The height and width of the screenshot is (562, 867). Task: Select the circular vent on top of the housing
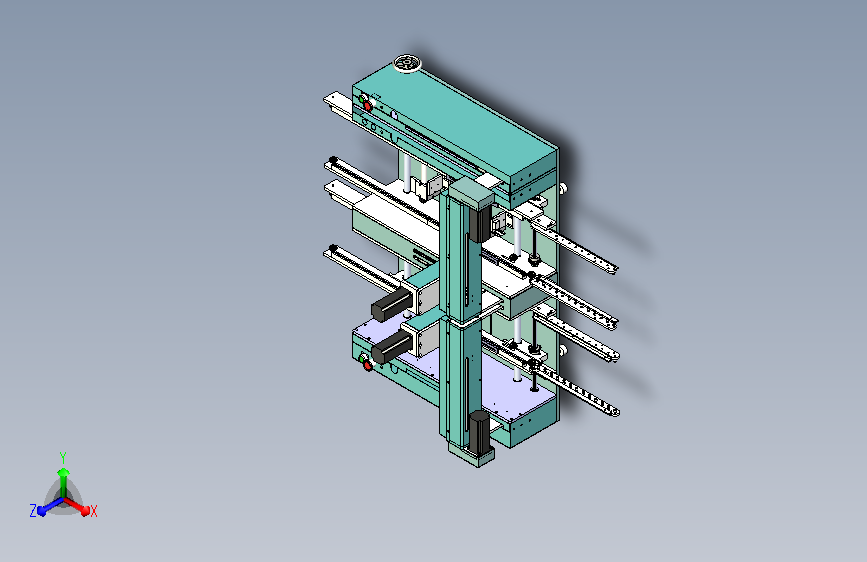click(408, 63)
